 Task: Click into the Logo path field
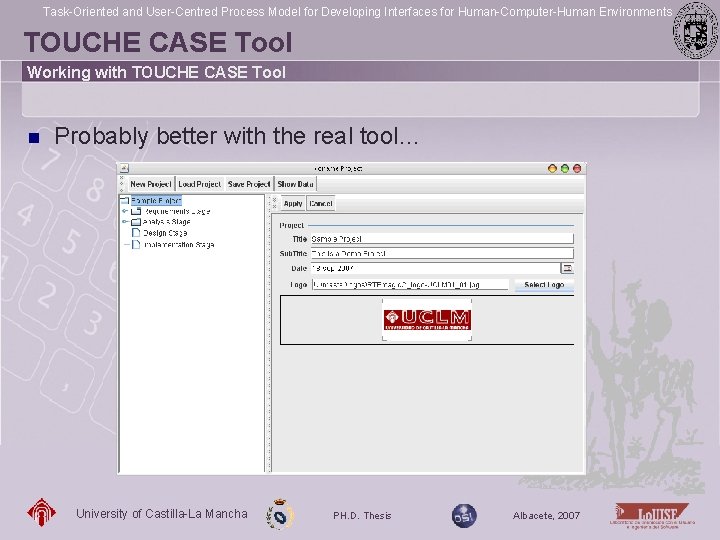point(411,285)
